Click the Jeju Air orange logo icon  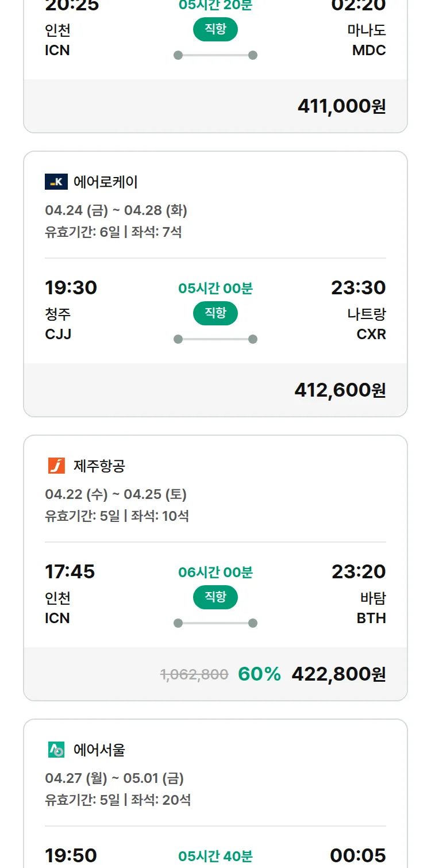pyautogui.click(x=56, y=466)
